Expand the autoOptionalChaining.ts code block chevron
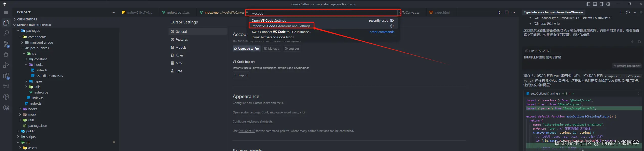Viewport: 644px width, 151px height. click(x=639, y=94)
